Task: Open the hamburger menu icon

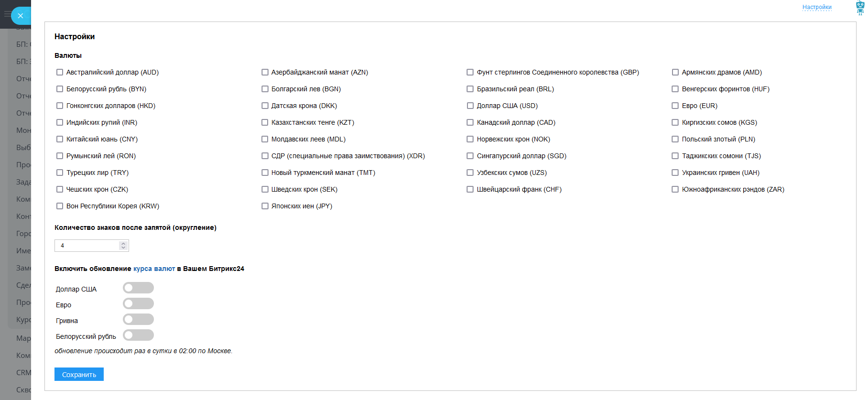Action: 6,14
